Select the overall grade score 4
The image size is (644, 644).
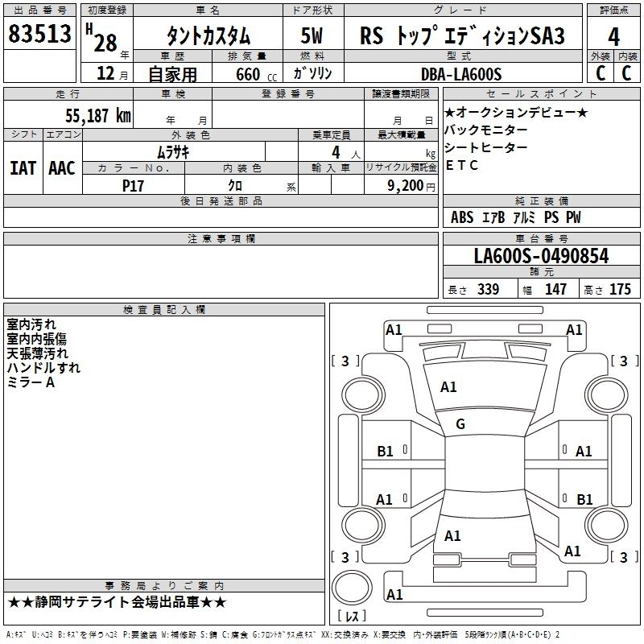(613, 35)
